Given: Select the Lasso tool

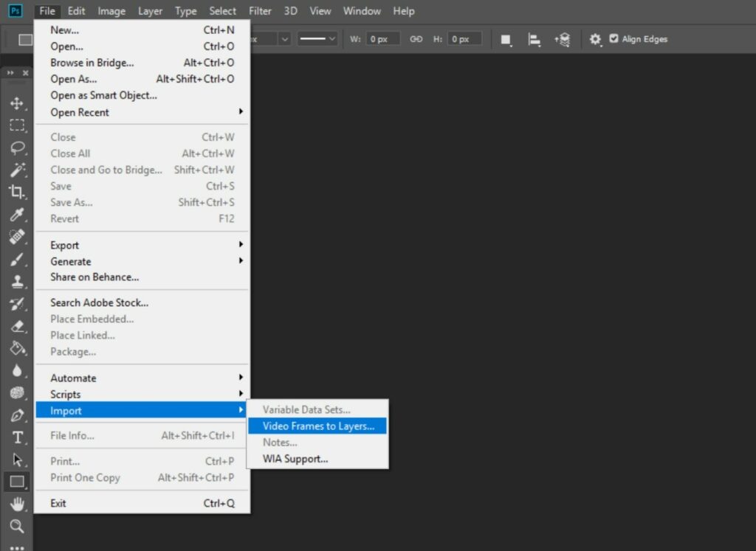Looking at the screenshot, I should [x=17, y=148].
